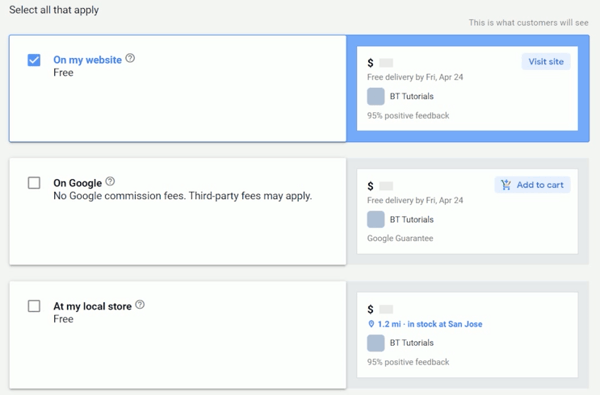Select the On my website label
The height and width of the screenshot is (395, 600).
click(x=87, y=60)
